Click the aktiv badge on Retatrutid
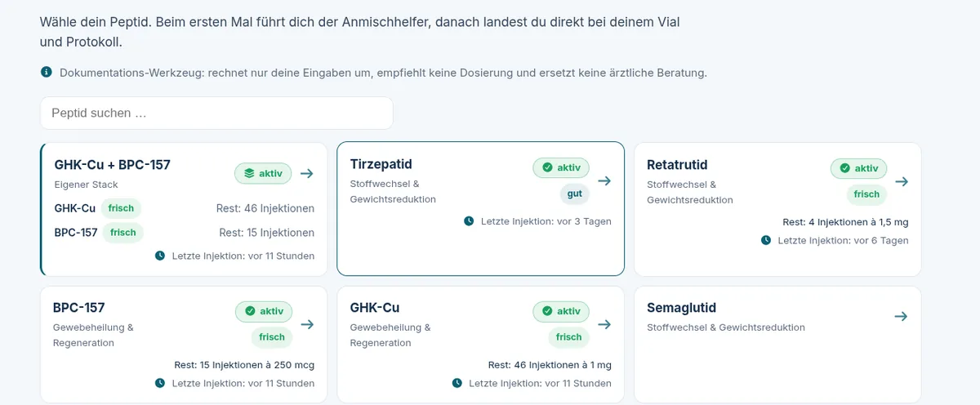The width and height of the screenshot is (980, 405). (x=858, y=169)
